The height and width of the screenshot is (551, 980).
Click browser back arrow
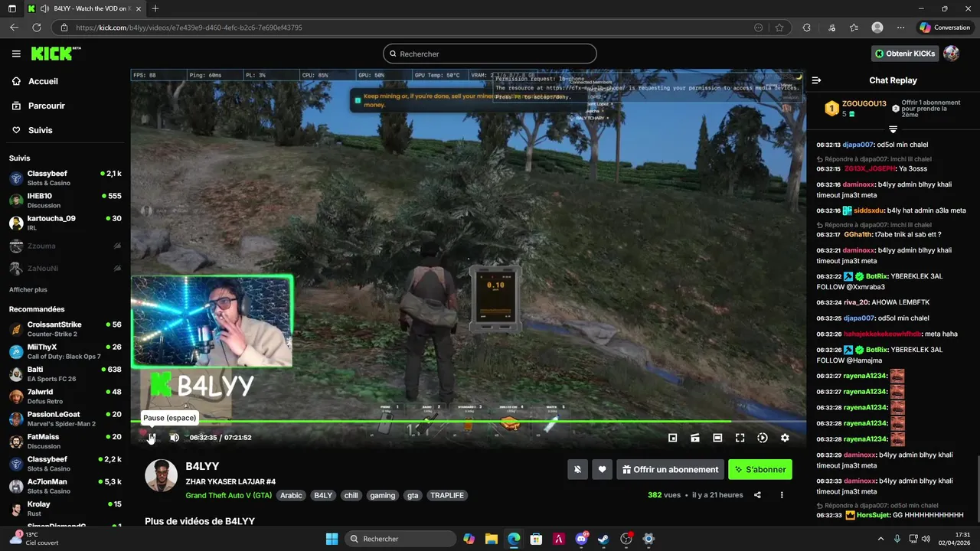(14, 28)
